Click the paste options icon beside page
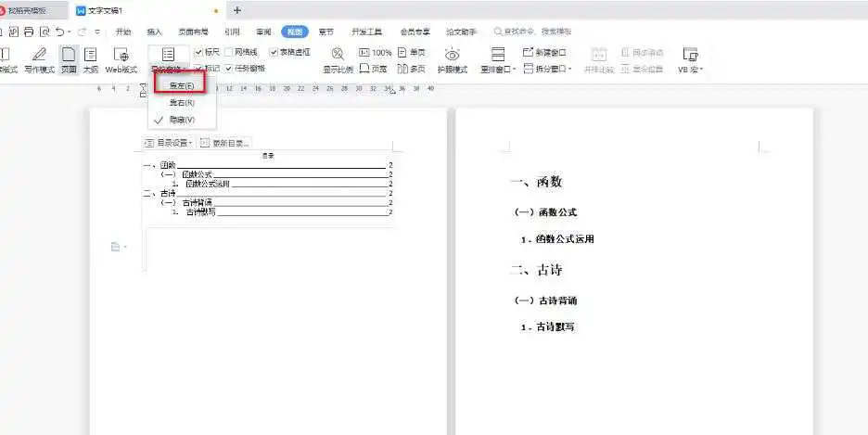Image resolution: width=868 pixels, height=435 pixels. 115,247
